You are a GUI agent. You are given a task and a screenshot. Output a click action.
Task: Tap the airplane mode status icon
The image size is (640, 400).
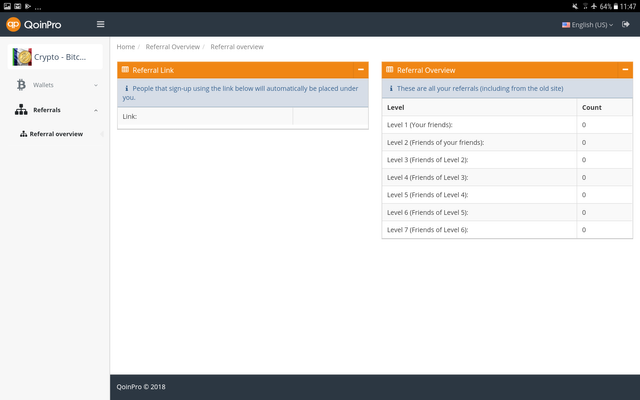click(594, 6)
